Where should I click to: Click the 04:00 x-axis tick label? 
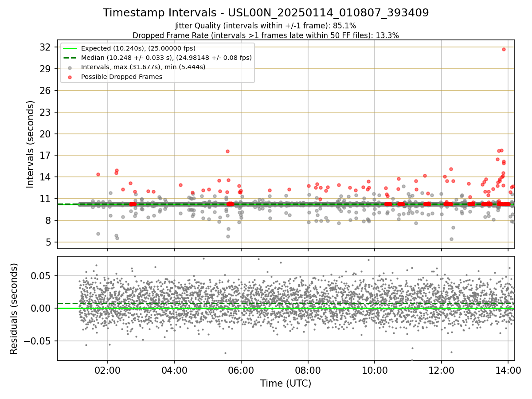point(174,370)
